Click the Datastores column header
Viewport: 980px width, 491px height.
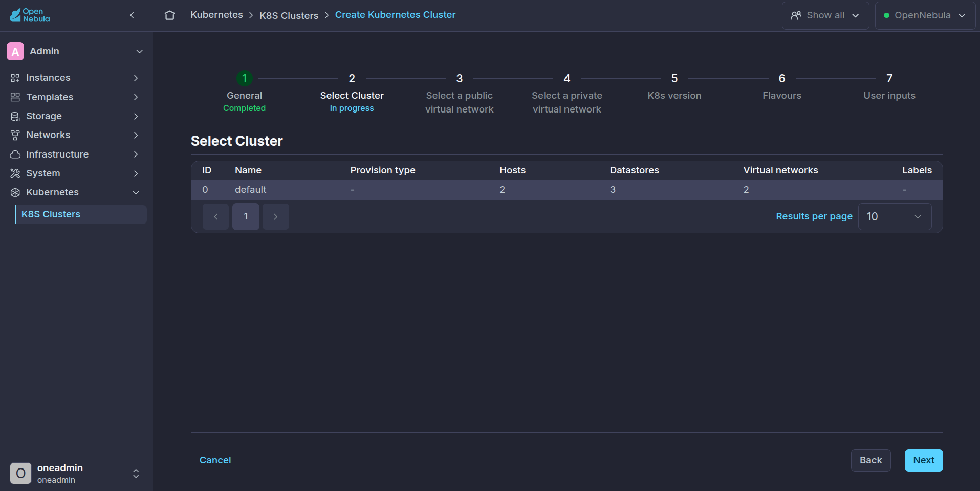(634, 170)
